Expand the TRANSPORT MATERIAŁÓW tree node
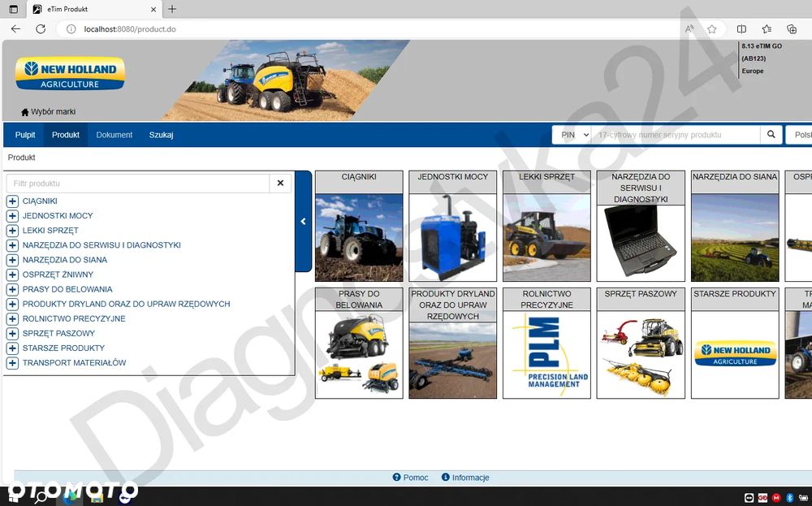This screenshot has width=812, height=506. (12, 363)
